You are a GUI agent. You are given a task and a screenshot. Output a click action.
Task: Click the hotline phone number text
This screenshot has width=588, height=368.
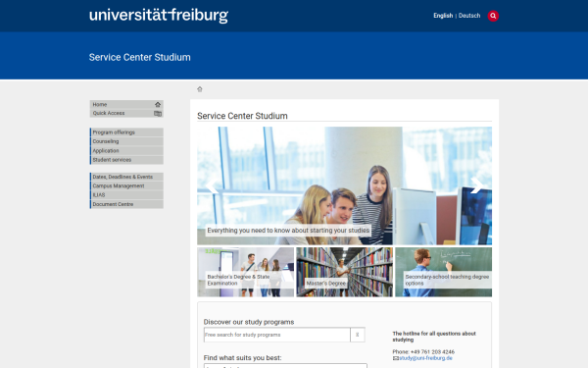[x=423, y=352]
